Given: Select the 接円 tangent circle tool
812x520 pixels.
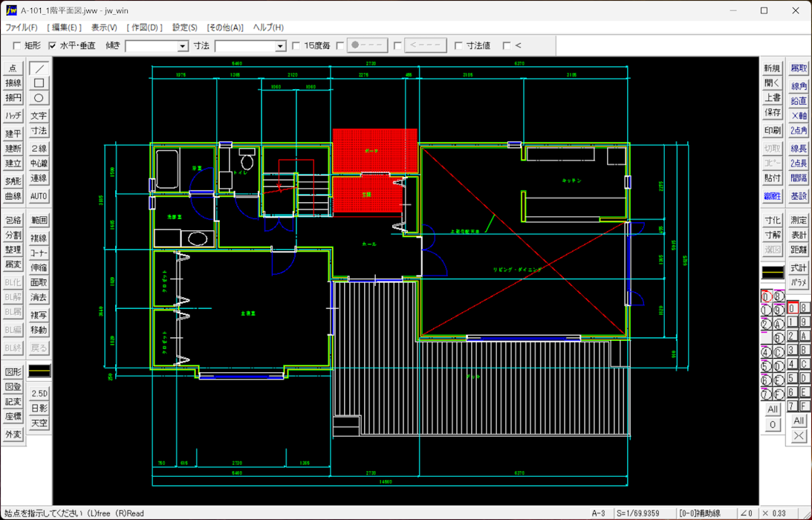Looking at the screenshot, I should coord(13,98).
